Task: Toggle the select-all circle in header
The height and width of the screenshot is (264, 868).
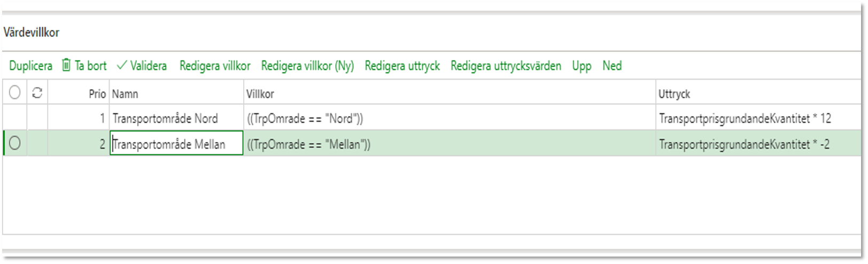Action: 15,93
